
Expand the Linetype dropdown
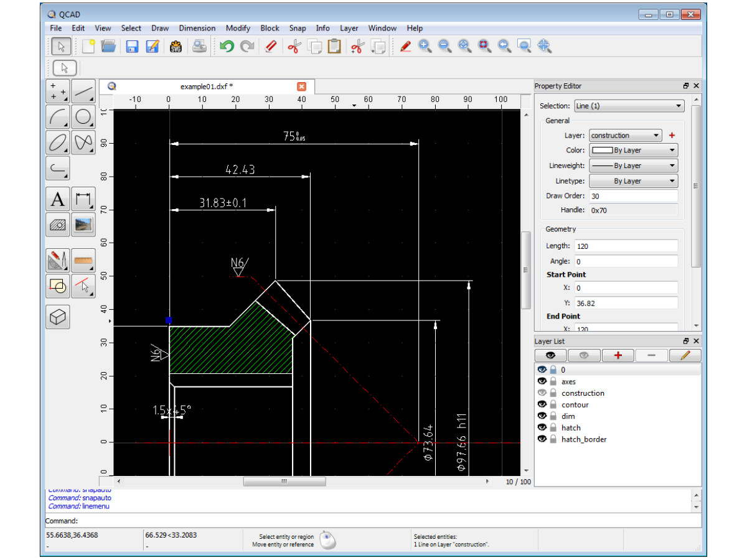tap(633, 181)
